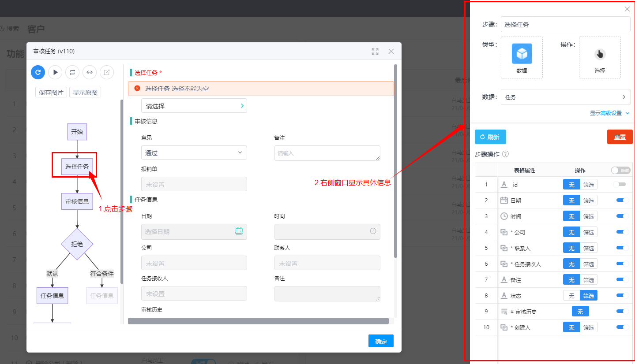
Task: Toggle the switch for 任务接收人 row
Action: pos(623,264)
